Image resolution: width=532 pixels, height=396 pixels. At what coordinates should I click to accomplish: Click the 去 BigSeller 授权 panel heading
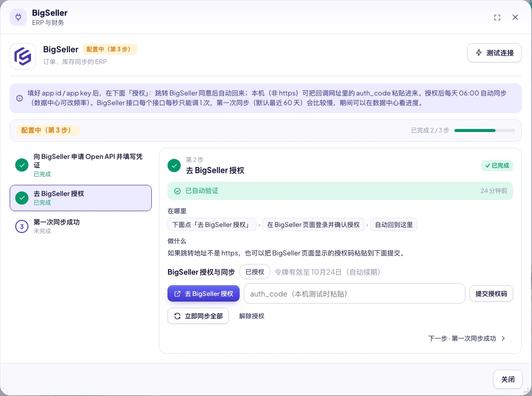coord(215,171)
